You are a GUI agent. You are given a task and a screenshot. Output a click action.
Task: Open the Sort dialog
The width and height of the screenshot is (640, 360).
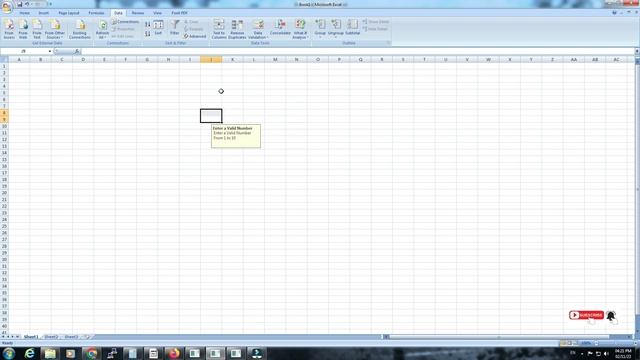point(158,28)
